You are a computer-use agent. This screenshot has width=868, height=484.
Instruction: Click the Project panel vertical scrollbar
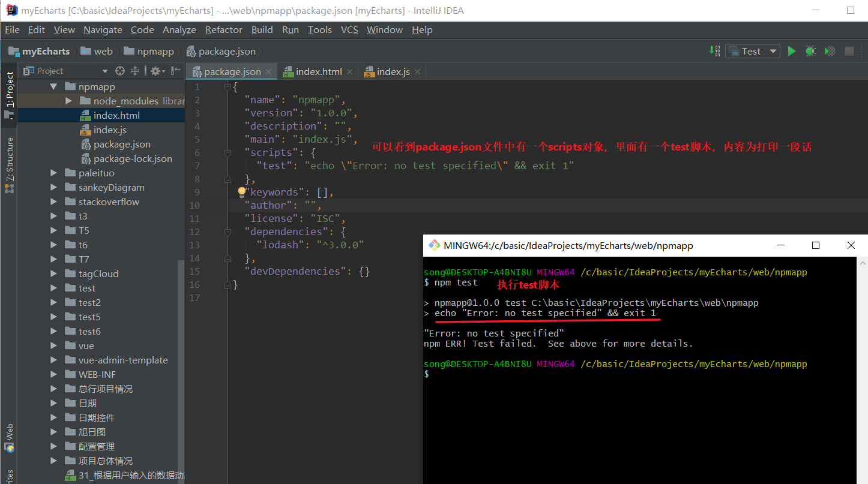pos(181,372)
